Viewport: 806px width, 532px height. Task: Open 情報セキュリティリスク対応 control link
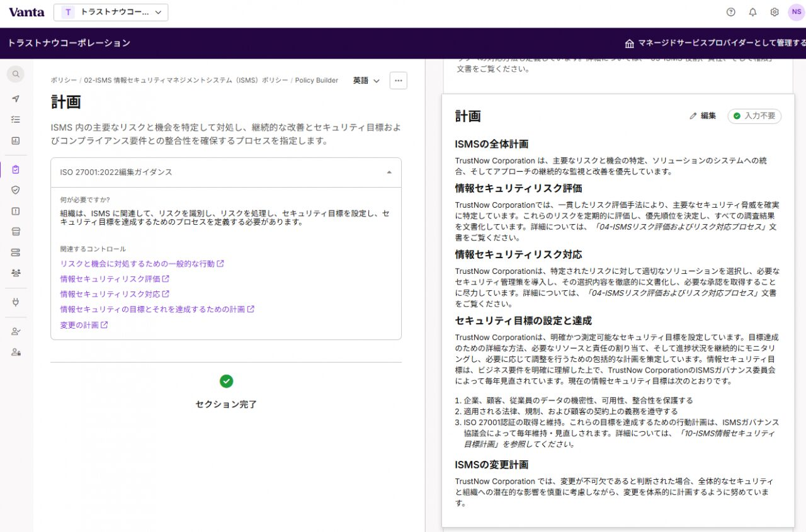(x=115, y=294)
